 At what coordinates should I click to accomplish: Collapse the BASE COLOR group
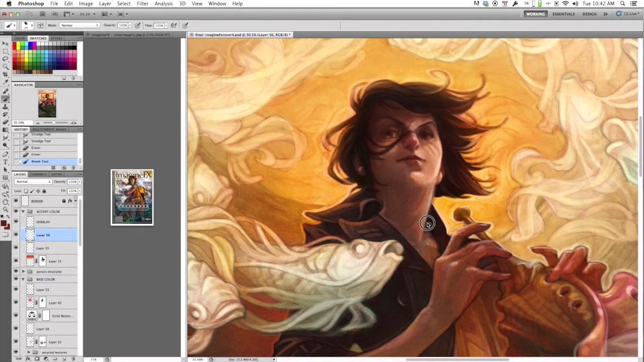click(x=23, y=279)
